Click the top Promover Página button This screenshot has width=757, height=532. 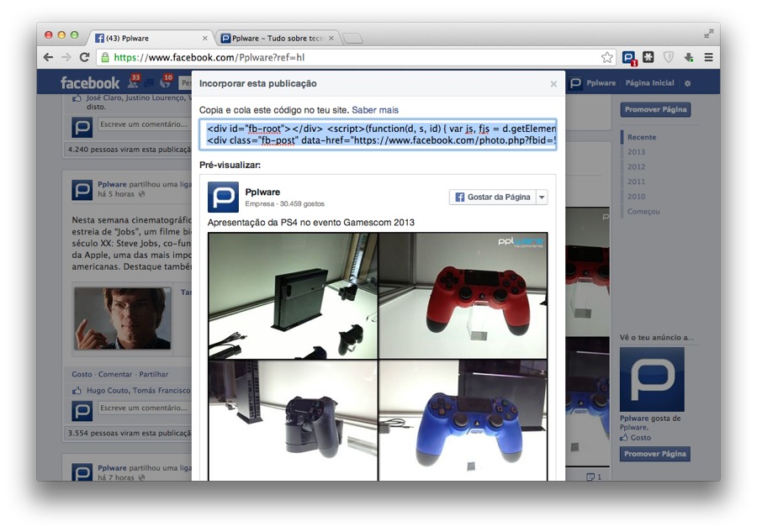(655, 109)
